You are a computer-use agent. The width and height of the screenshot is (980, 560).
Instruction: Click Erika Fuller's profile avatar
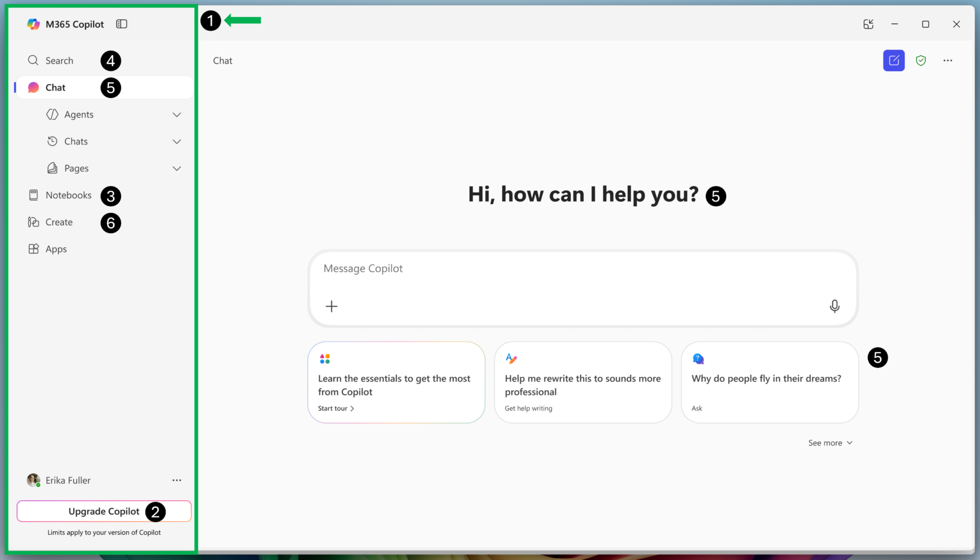[33, 480]
